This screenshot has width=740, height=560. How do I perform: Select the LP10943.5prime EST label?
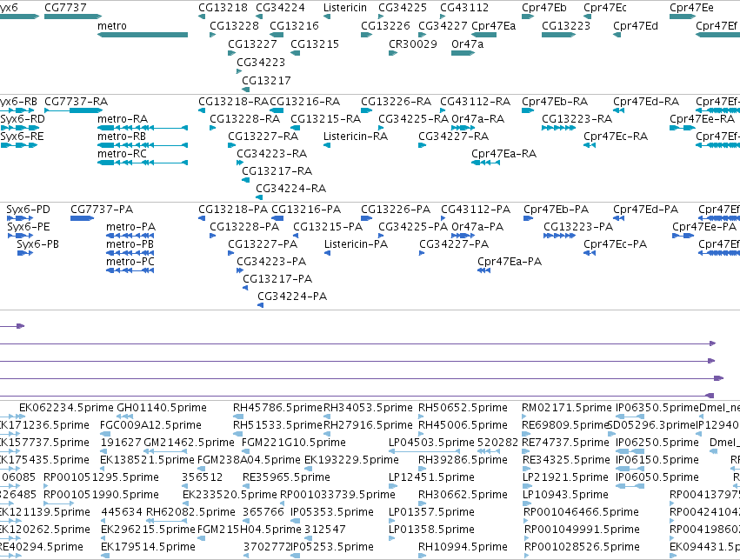point(565,495)
